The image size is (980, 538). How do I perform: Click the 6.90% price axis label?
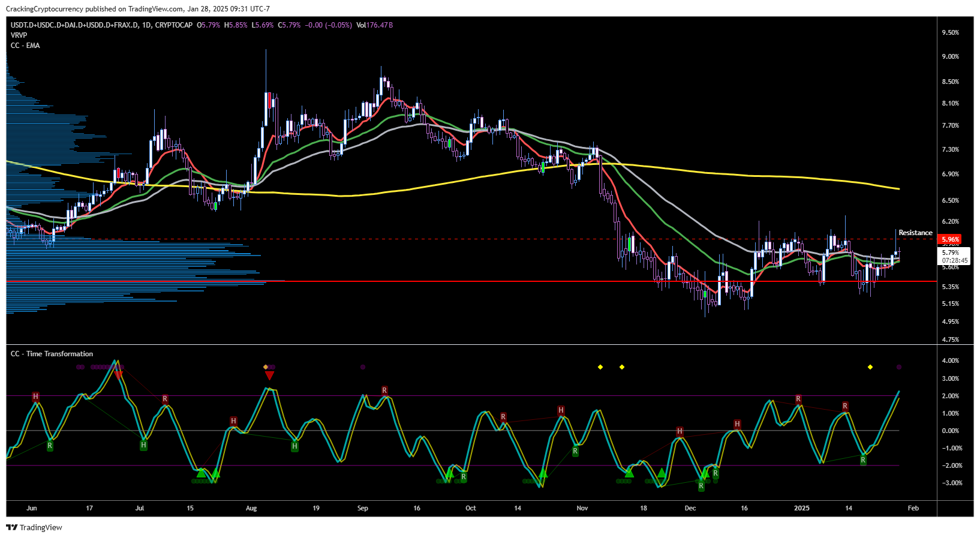[x=951, y=174]
